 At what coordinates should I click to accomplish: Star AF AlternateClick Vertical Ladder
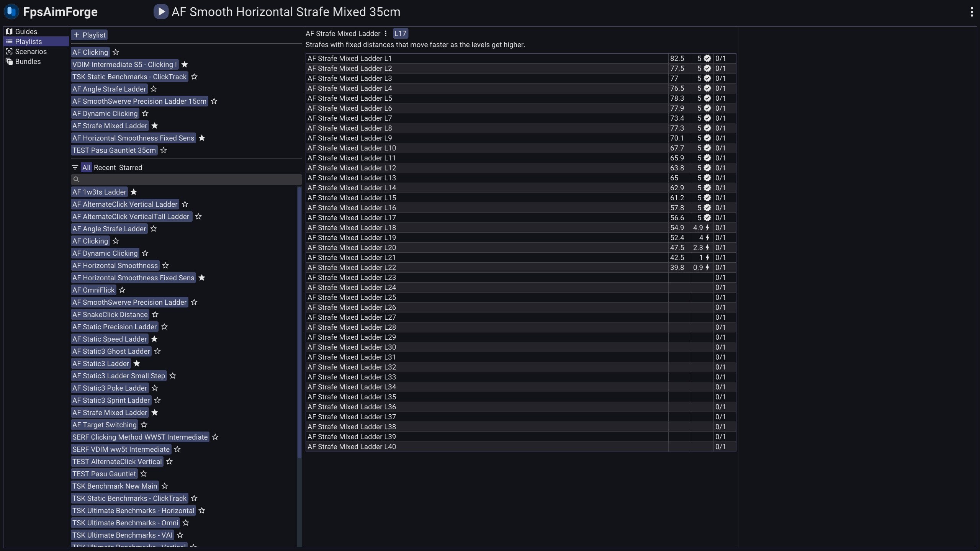click(185, 204)
